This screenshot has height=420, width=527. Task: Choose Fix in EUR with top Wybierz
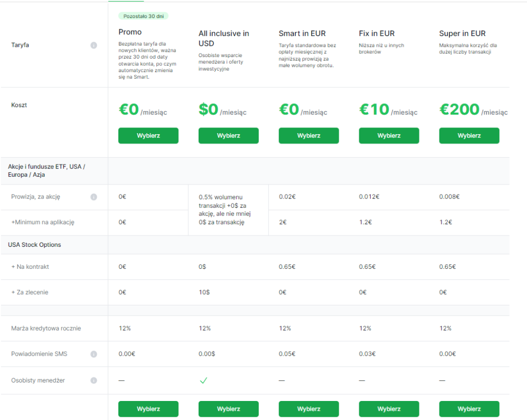click(389, 136)
